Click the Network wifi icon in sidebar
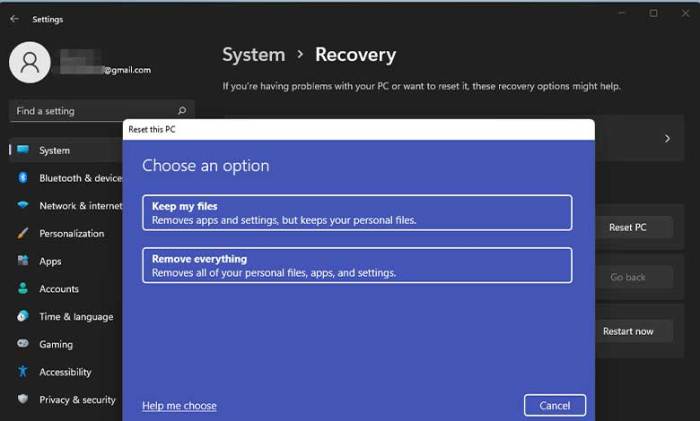The image size is (700, 421). 23,205
